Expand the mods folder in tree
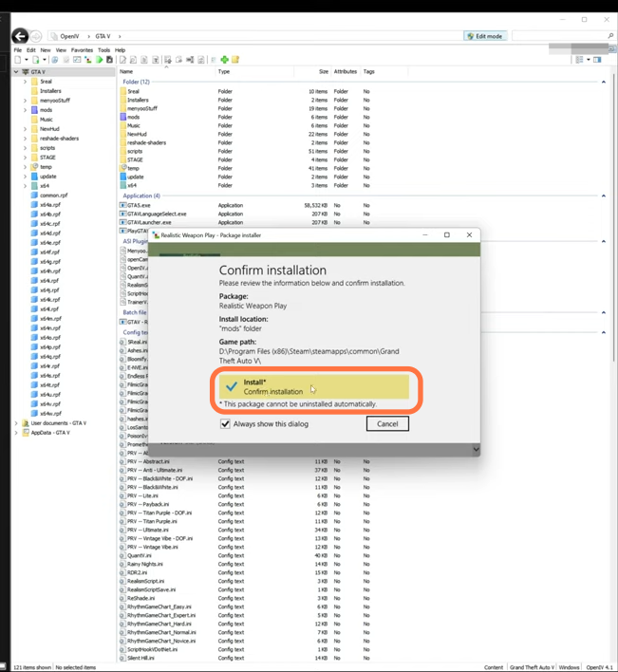The image size is (618, 672). click(x=25, y=110)
